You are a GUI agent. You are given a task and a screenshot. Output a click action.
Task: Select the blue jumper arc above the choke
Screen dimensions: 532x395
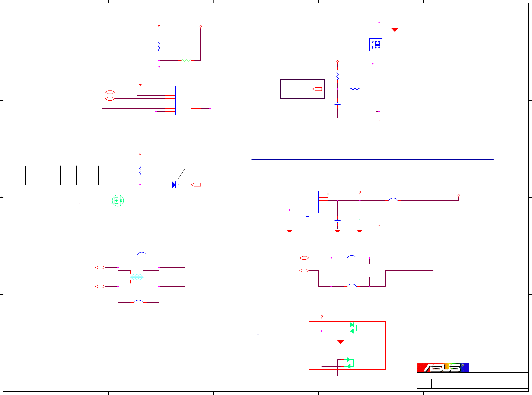pos(142,254)
